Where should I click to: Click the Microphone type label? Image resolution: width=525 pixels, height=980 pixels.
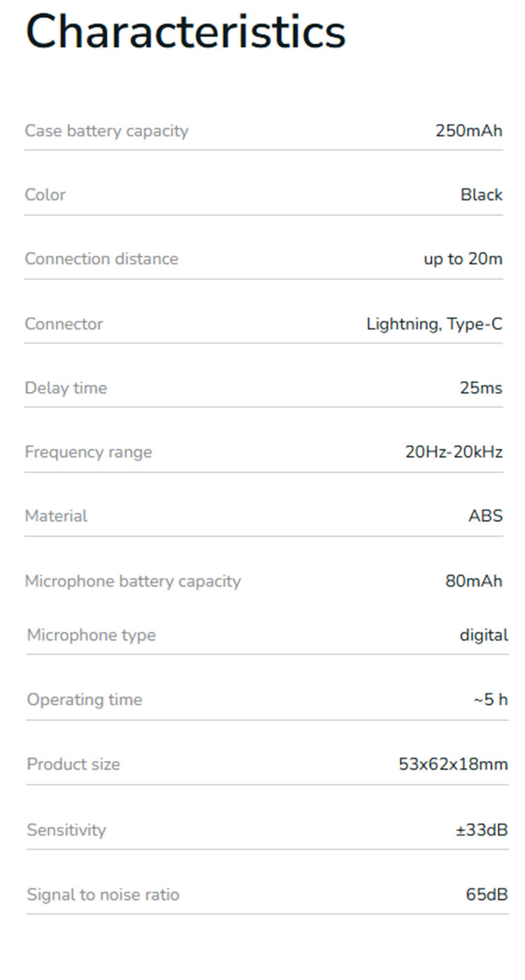coord(91,636)
